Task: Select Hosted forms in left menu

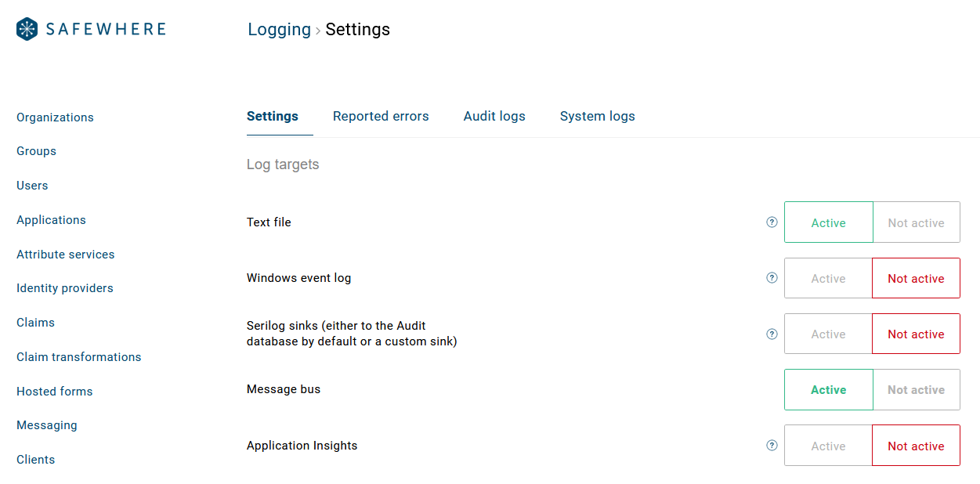Action: click(x=55, y=392)
